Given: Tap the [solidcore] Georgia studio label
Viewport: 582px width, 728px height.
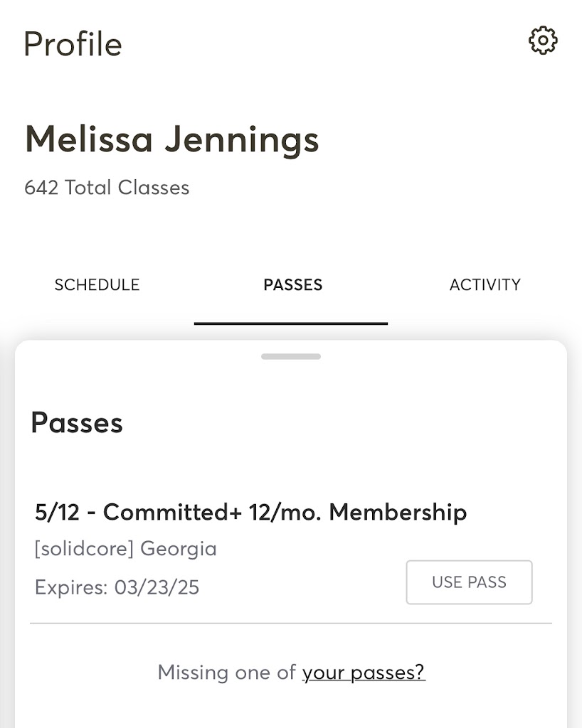Looking at the screenshot, I should [x=126, y=549].
